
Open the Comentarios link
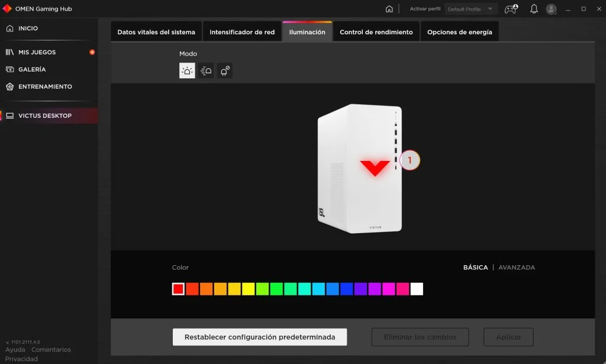point(51,349)
